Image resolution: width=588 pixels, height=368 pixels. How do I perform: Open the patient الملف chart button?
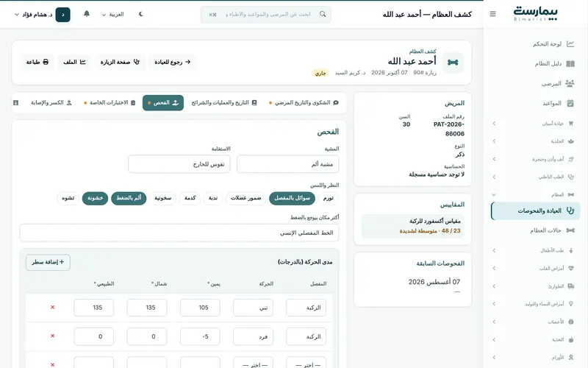(x=74, y=62)
